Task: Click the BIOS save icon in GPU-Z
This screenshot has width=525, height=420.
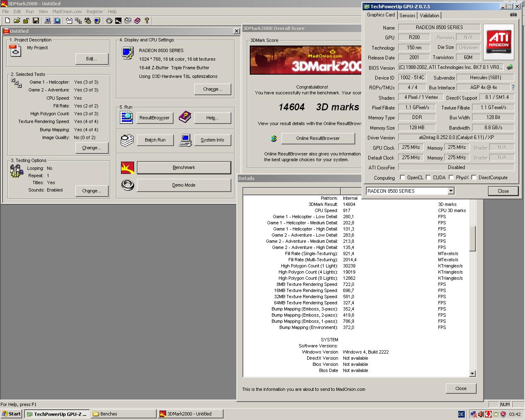Action: (x=510, y=67)
